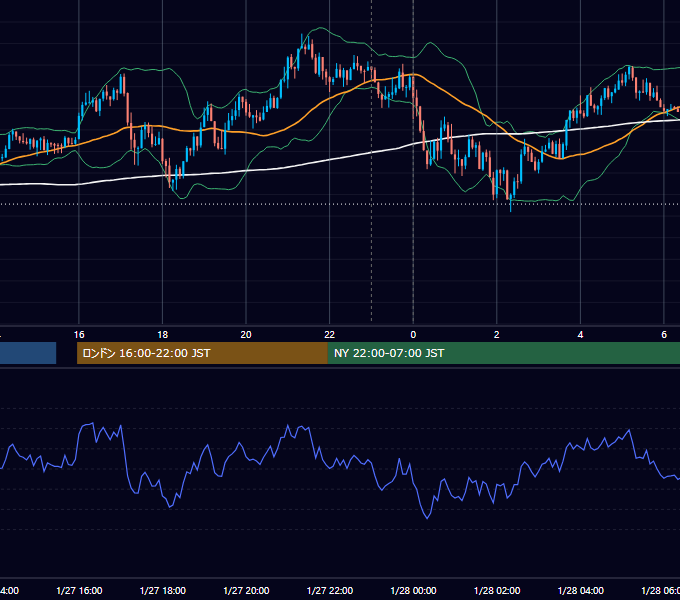Click the 6 hour label on chart axis
Image resolution: width=680 pixels, height=600 pixels.
coord(664,335)
